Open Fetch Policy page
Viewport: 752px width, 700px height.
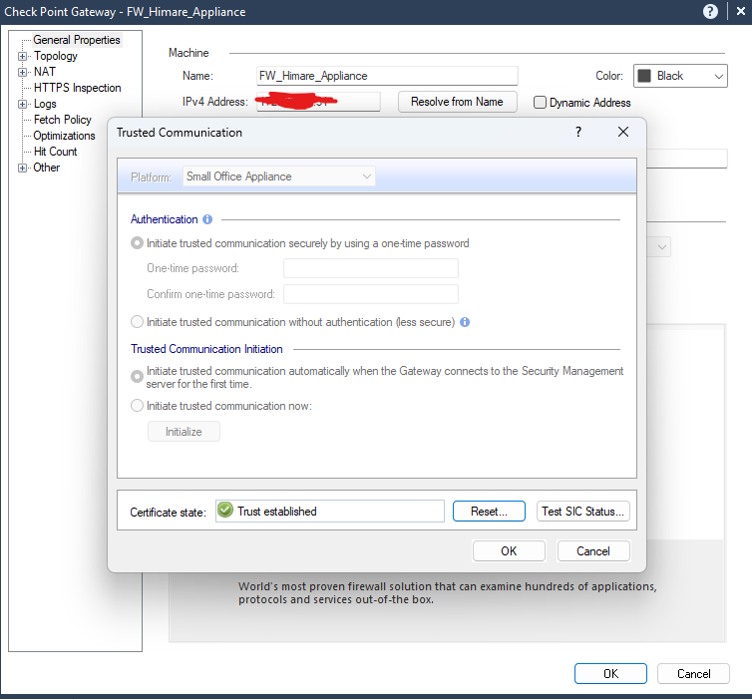click(63, 120)
